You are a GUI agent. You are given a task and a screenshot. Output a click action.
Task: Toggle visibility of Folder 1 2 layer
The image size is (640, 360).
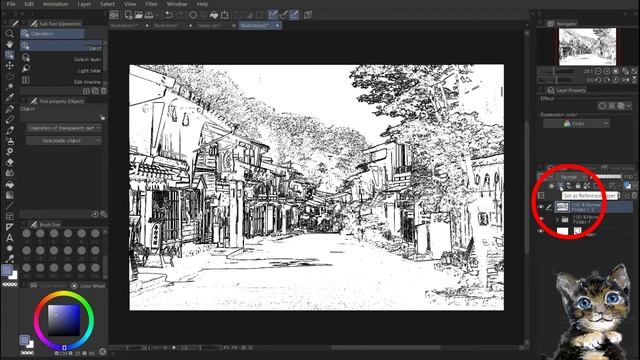[x=541, y=207]
